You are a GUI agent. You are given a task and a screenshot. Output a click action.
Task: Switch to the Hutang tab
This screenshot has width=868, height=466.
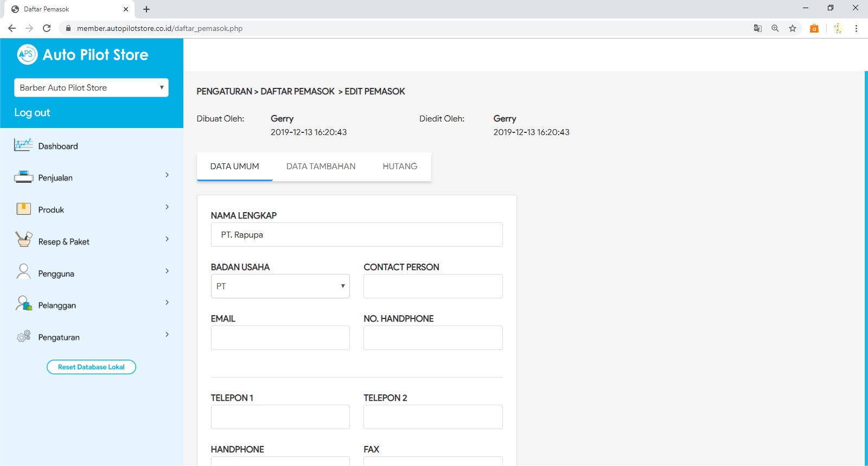click(400, 167)
